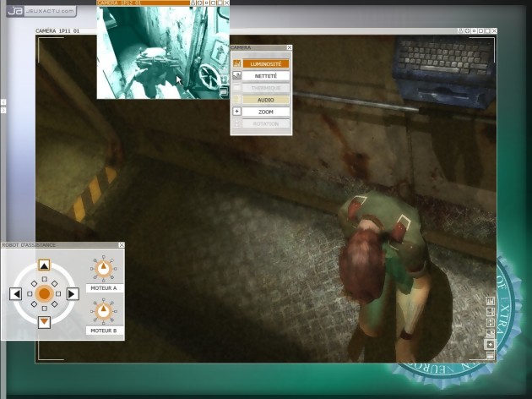532x399 pixels.
Task: Click the brightness icon beside Luminosité
Action: 236,64
